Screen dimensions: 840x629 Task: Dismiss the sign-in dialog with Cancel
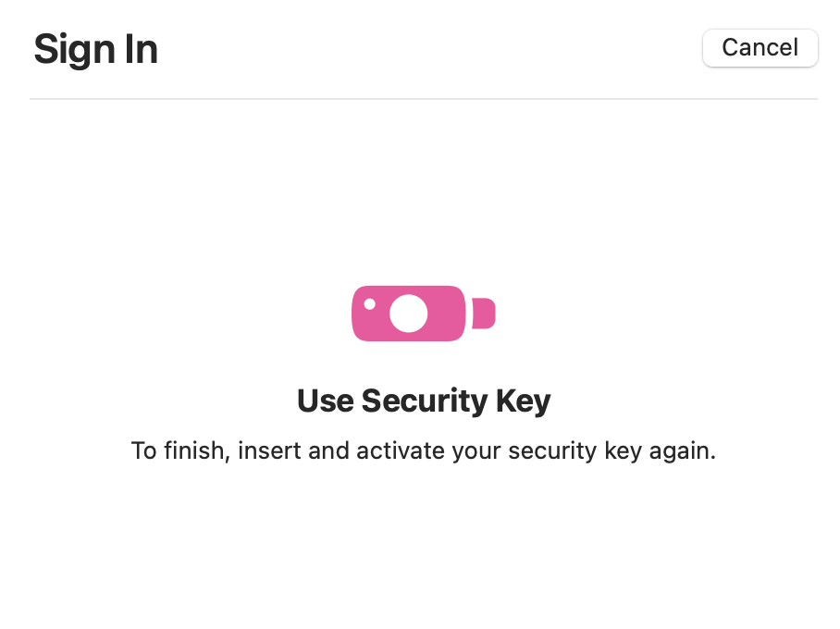(760, 48)
